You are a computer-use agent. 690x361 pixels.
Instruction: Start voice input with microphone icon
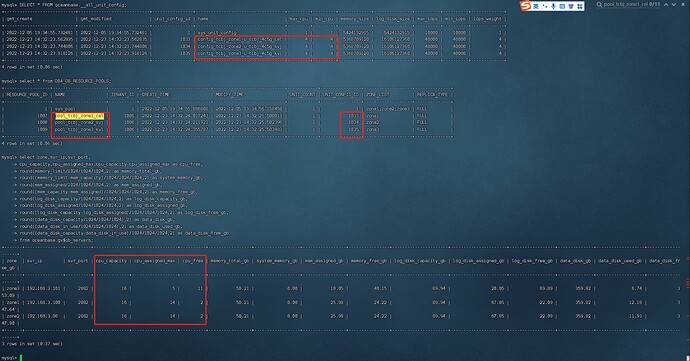pos(554,6)
